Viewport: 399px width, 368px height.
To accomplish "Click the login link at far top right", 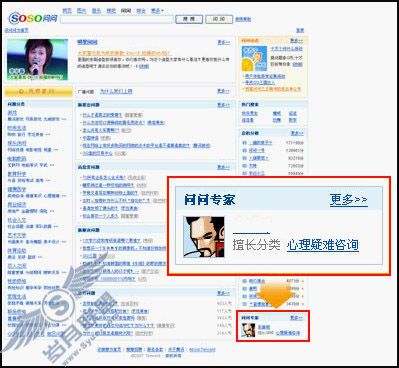I will 300,30.
